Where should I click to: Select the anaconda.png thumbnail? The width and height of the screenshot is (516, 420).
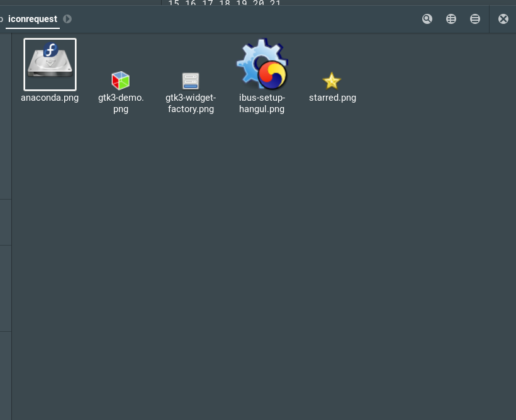[x=50, y=64]
